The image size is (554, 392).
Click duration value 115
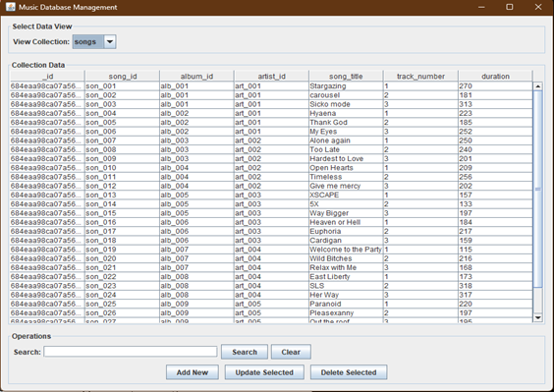click(495, 250)
